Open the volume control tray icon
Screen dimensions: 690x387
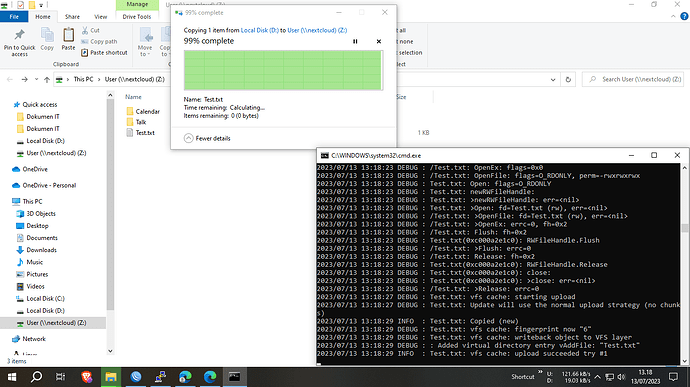[x=621, y=377]
